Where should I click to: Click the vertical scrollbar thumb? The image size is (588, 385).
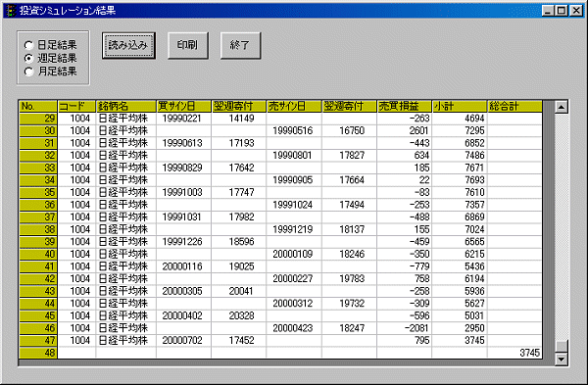tap(562, 346)
